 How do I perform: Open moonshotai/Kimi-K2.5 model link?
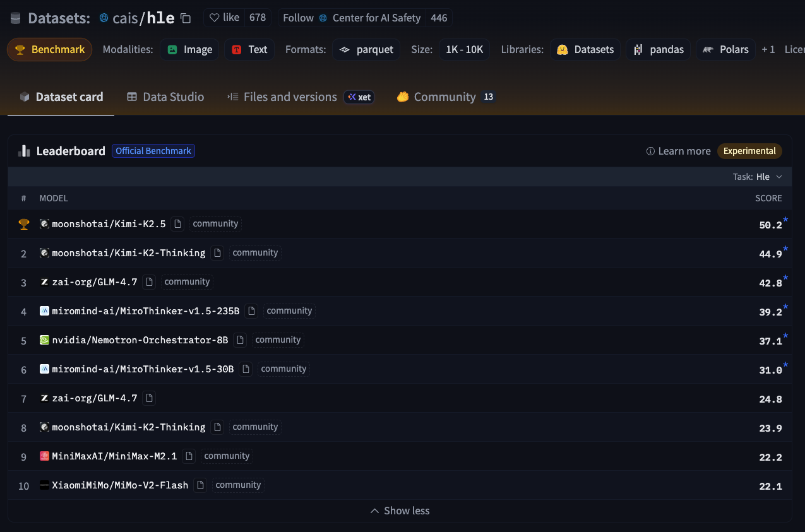(109, 224)
